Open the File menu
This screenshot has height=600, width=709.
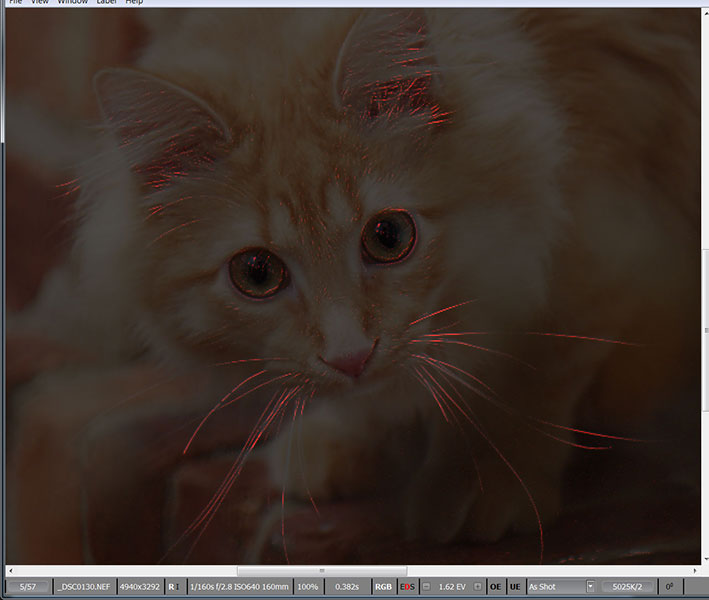(14, 2)
